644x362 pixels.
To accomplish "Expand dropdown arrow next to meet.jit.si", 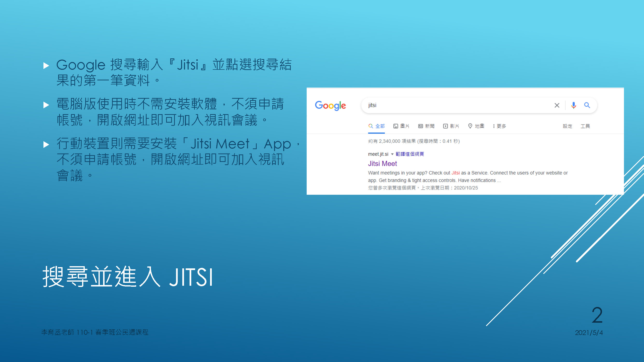I will pos(392,154).
